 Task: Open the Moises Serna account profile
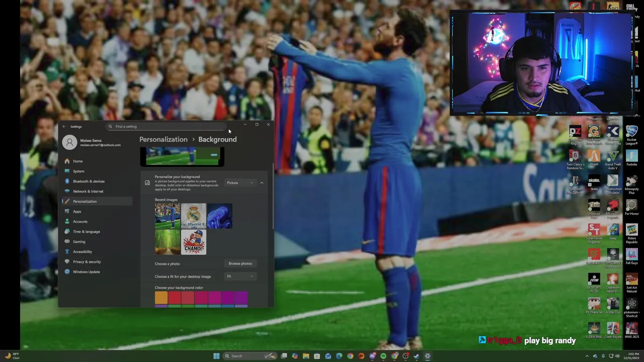(92, 142)
